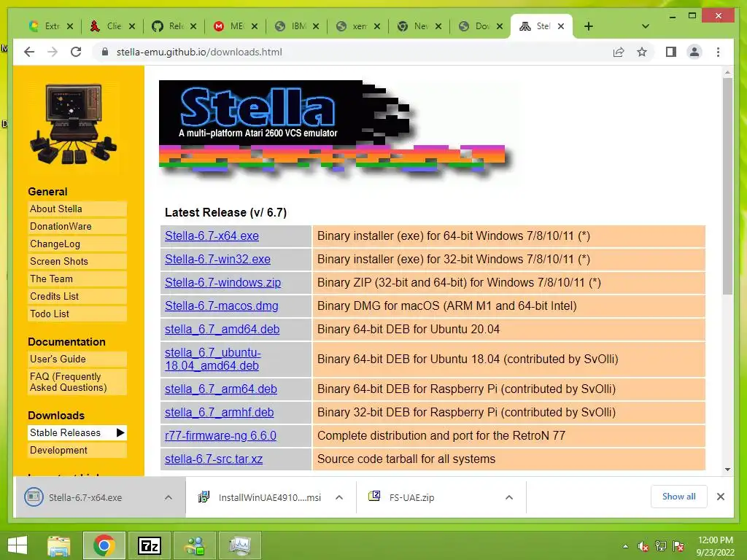Open a new tab with plus button
Image resolution: width=747 pixels, height=560 pixels.
(x=589, y=26)
